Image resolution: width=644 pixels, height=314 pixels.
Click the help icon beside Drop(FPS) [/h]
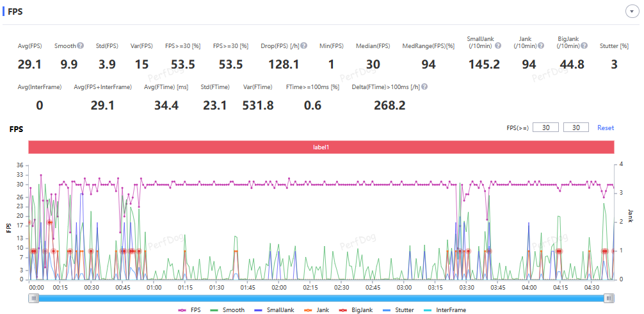(x=304, y=45)
